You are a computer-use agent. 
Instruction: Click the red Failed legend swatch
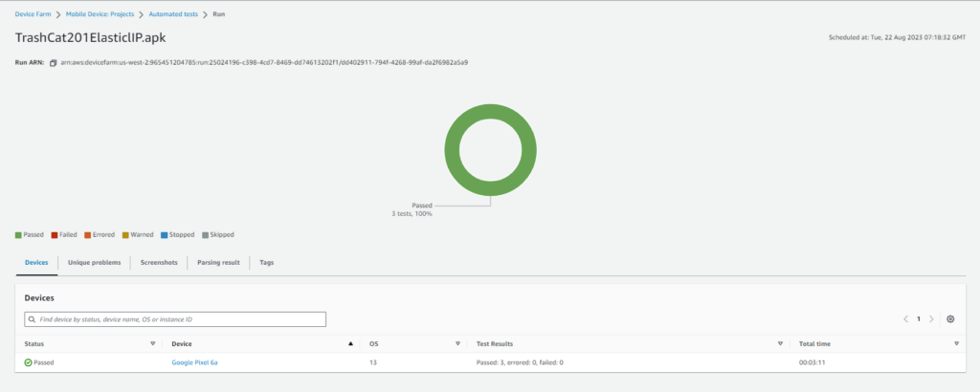pos(55,235)
